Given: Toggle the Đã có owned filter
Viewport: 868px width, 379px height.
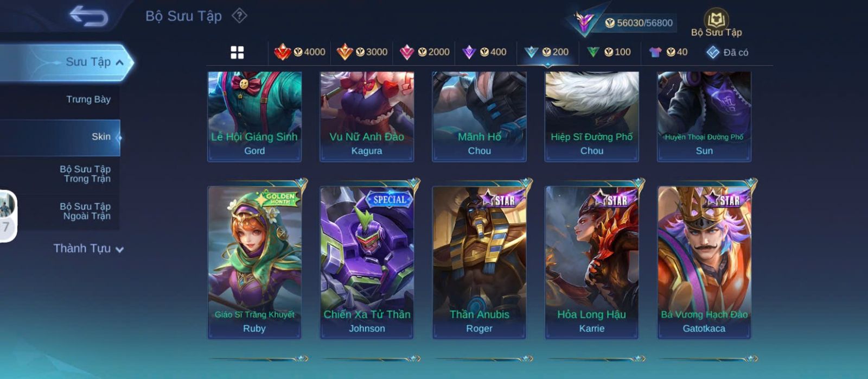Looking at the screenshot, I should (727, 52).
